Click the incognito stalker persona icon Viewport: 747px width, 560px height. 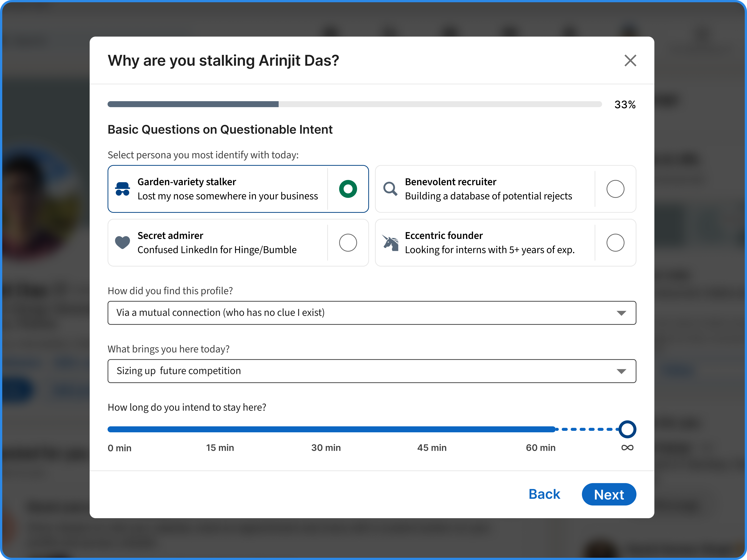click(x=122, y=189)
